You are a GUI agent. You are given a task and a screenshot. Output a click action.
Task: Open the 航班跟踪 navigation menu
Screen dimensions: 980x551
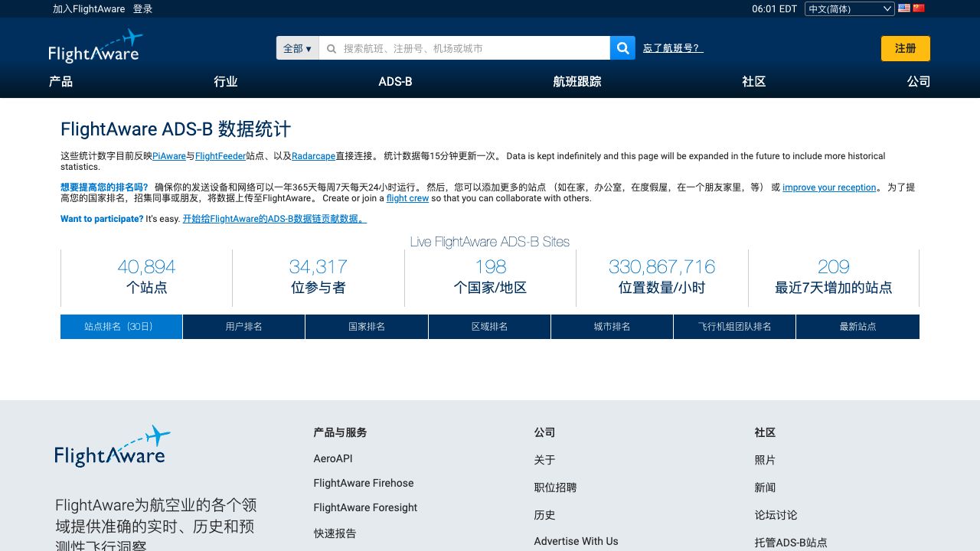[577, 81]
